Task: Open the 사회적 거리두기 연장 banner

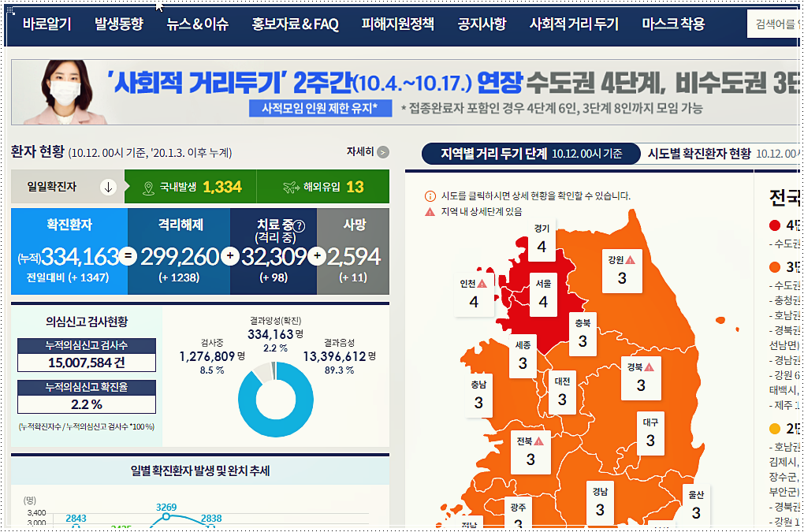Action: click(405, 92)
